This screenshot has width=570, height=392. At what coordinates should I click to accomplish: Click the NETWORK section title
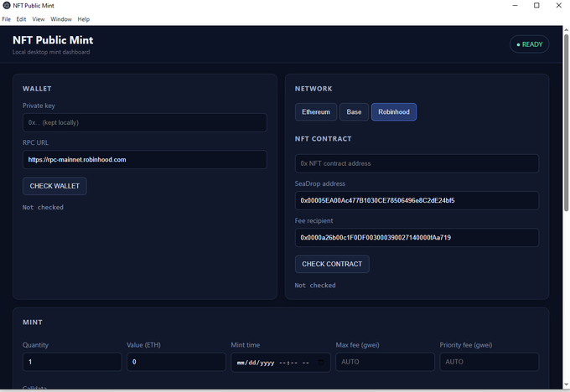[x=313, y=89]
